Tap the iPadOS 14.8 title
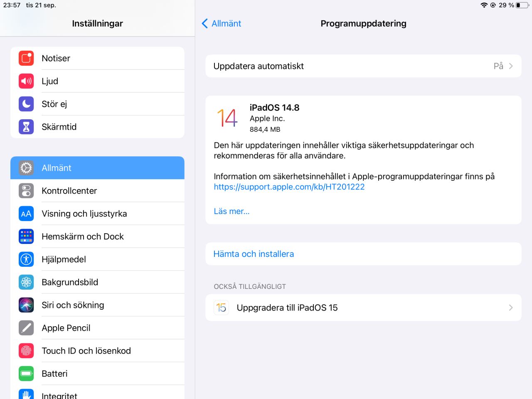Screen dimensions: 532x399 tap(274, 108)
